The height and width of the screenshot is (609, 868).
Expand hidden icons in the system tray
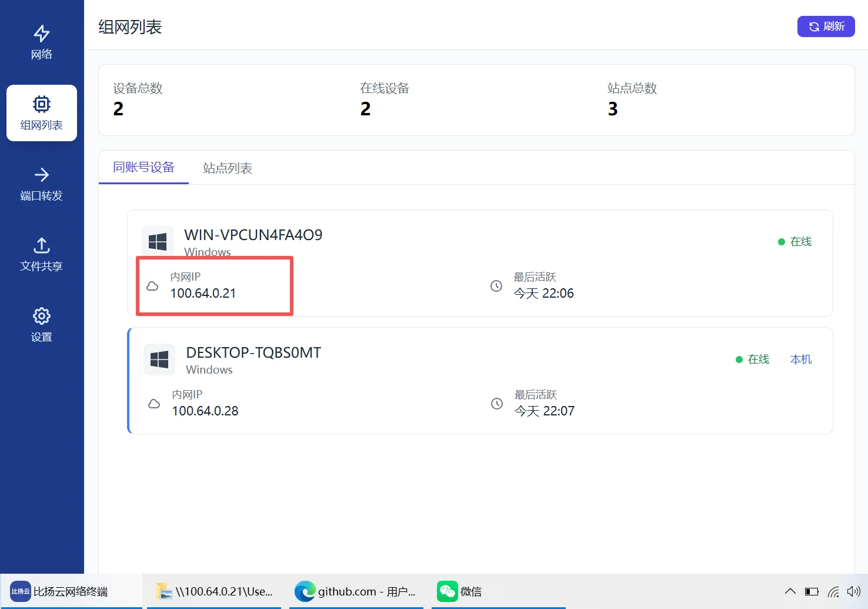click(790, 591)
